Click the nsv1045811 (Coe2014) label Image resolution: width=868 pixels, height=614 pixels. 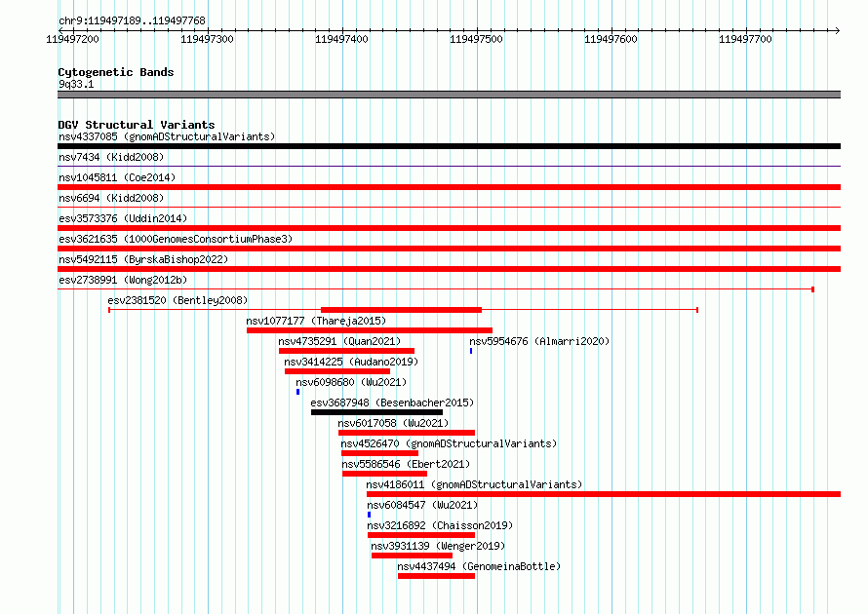[117, 177]
